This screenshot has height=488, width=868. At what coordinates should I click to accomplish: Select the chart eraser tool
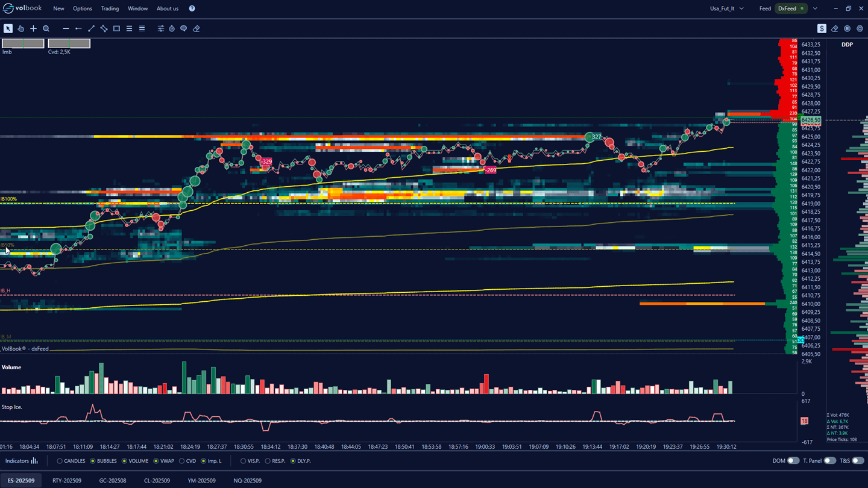pos(196,28)
